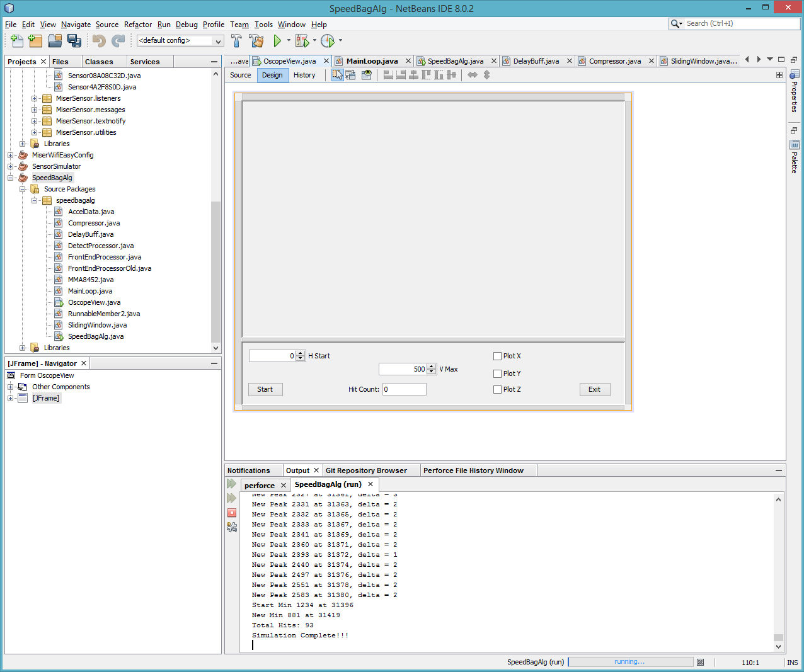Click the running progress bar in status bar
This screenshot has width=804, height=672.
pos(630,662)
